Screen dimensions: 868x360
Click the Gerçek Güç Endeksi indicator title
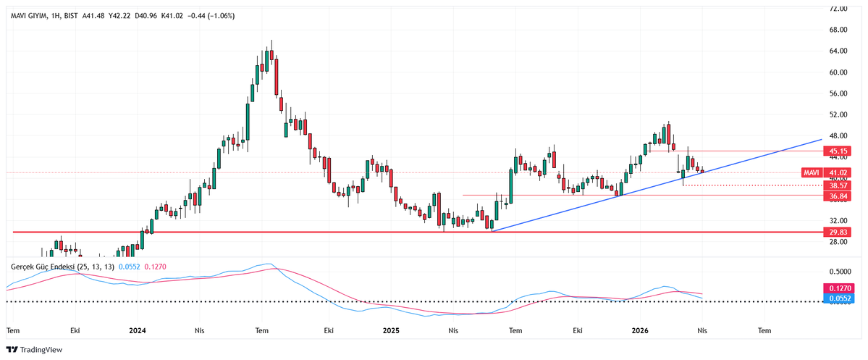click(x=62, y=267)
